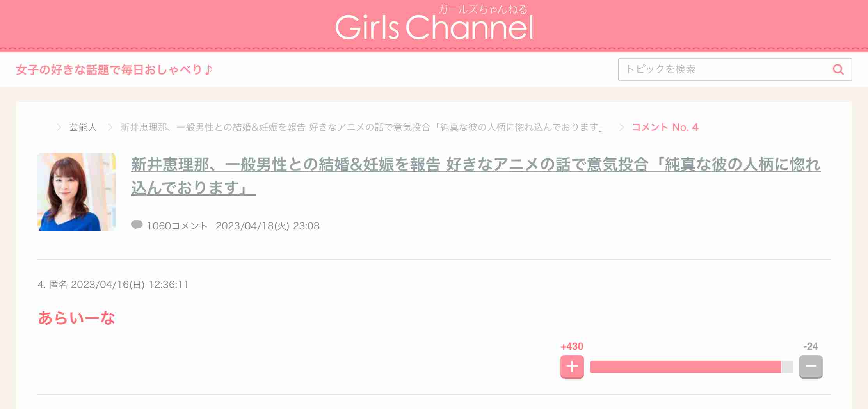The height and width of the screenshot is (409, 868).
Task: Click the comment speech bubble icon
Action: [137, 225]
